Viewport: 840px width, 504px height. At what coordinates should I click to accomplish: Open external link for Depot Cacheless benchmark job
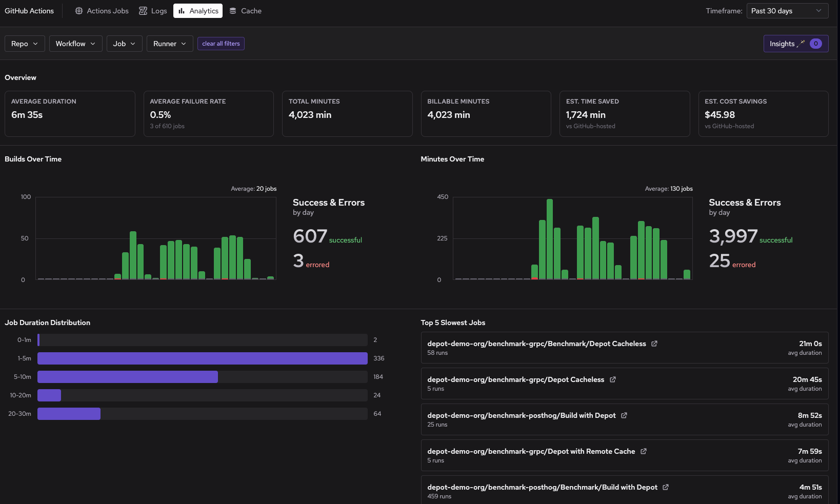pos(654,344)
